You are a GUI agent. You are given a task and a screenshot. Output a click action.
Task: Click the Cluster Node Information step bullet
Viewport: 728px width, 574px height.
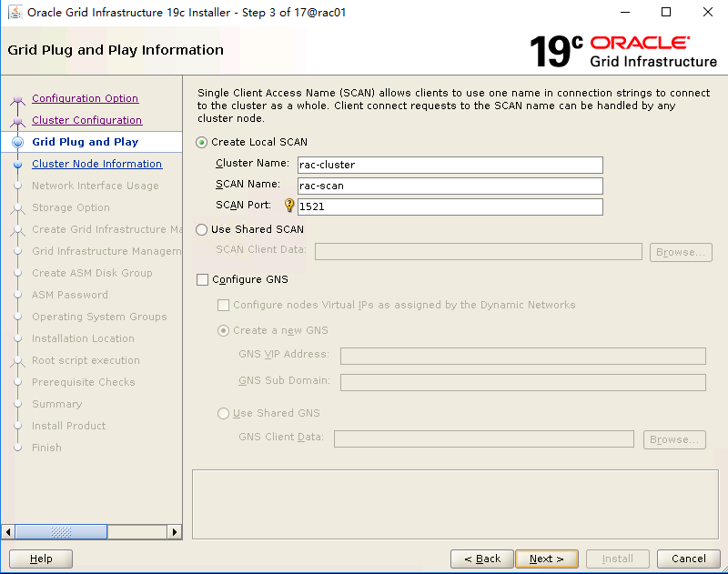[17, 165]
